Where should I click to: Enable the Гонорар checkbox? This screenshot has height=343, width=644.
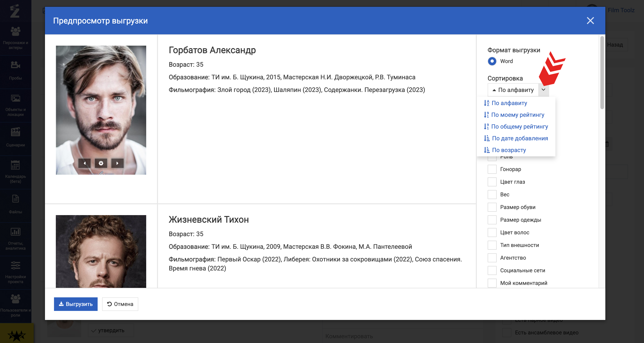click(x=492, y=169)
